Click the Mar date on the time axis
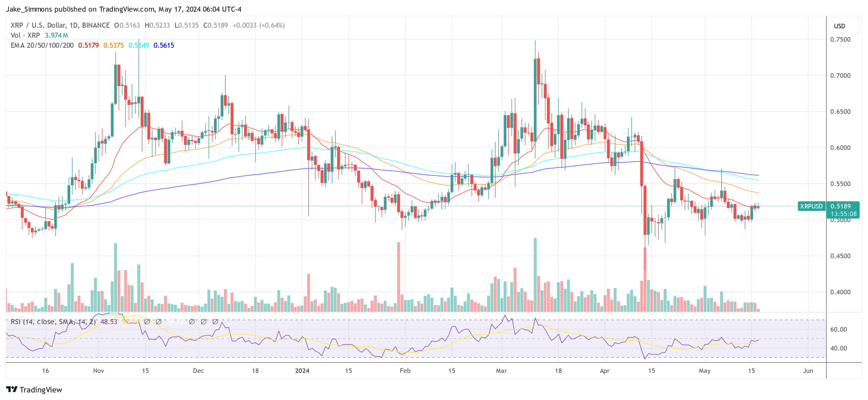 pos(501,371)
